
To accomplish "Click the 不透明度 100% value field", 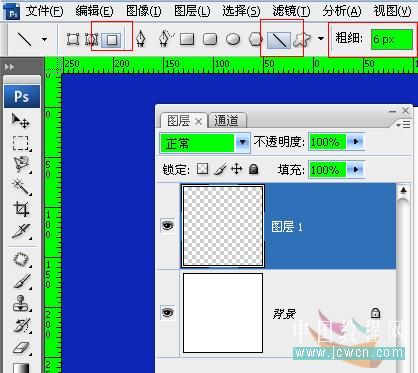I will (328, 142).
